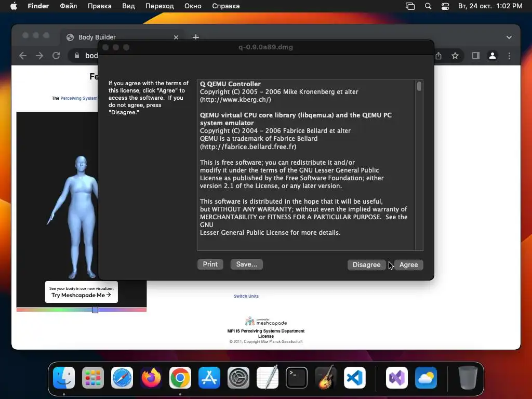Viewport: 532px width, 399px height.
Task: Open the Finder menu in menu bar
Action: (38, 6)
